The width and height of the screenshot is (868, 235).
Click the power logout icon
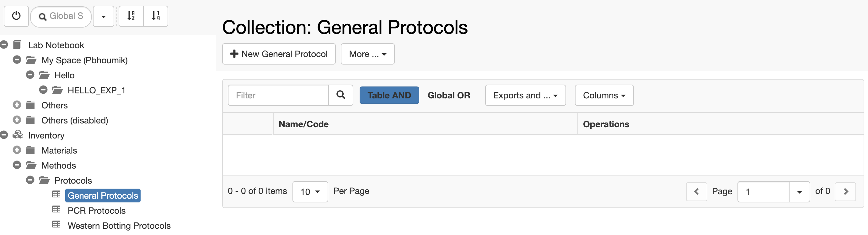pyautogui.click(x=16, y=16)
